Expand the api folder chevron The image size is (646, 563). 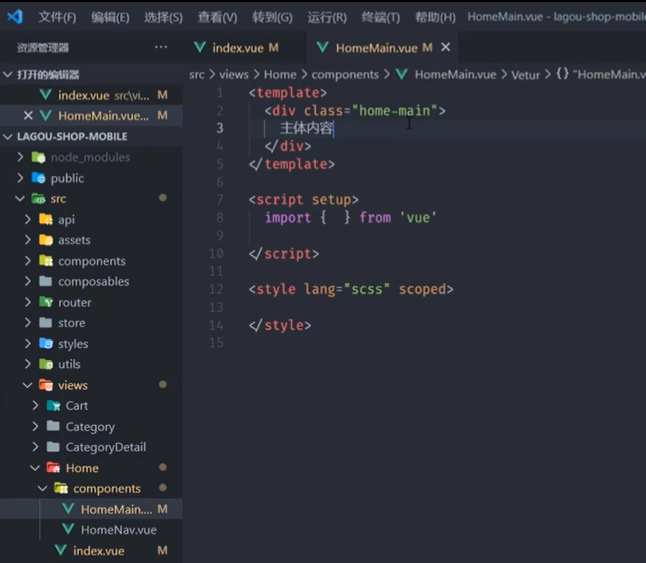[x=28, y=219]
